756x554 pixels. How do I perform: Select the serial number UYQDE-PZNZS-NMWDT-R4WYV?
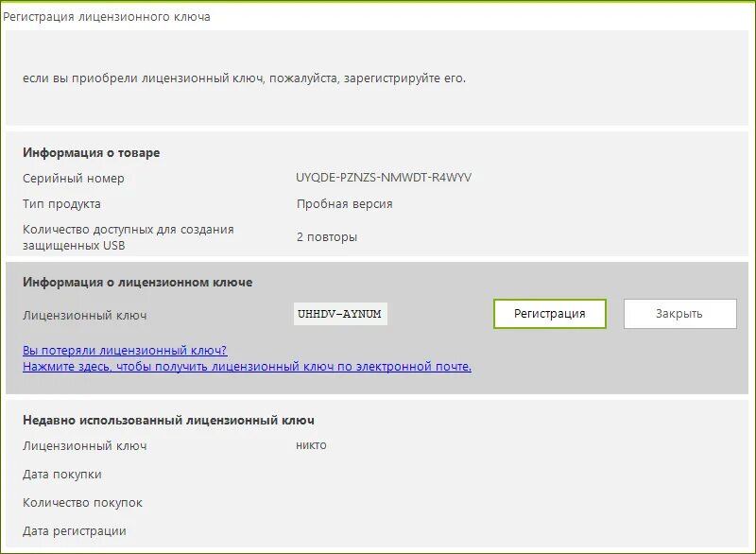[384, 178]
